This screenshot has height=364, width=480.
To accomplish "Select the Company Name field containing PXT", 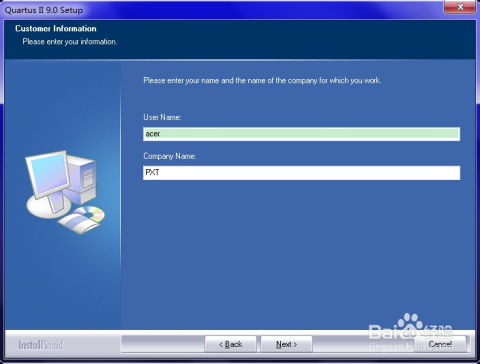I will [301, 173].
